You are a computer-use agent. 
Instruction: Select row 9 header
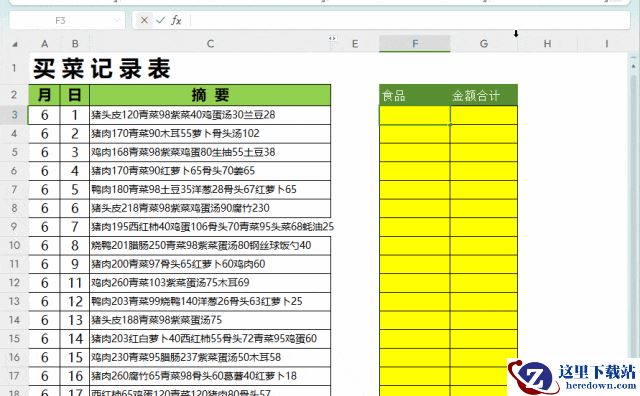pos(14,227)
